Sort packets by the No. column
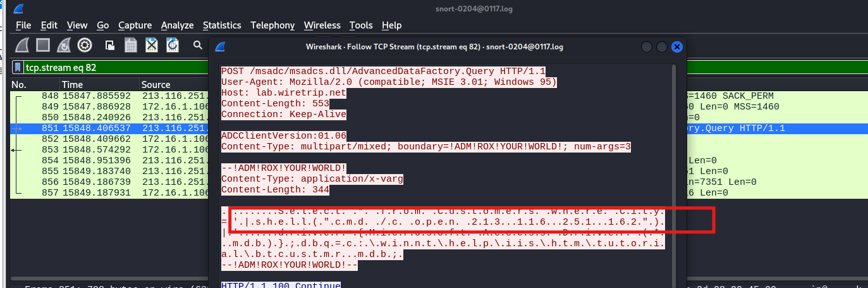This screenshot has height=288, width=868. (35, 84)
